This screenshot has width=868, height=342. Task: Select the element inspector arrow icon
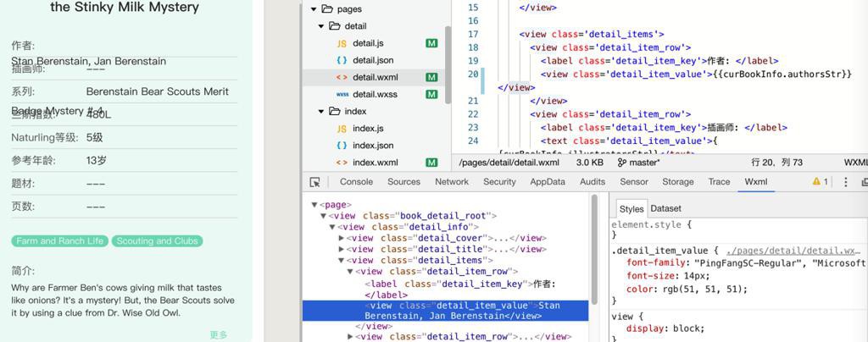[315, 182]
